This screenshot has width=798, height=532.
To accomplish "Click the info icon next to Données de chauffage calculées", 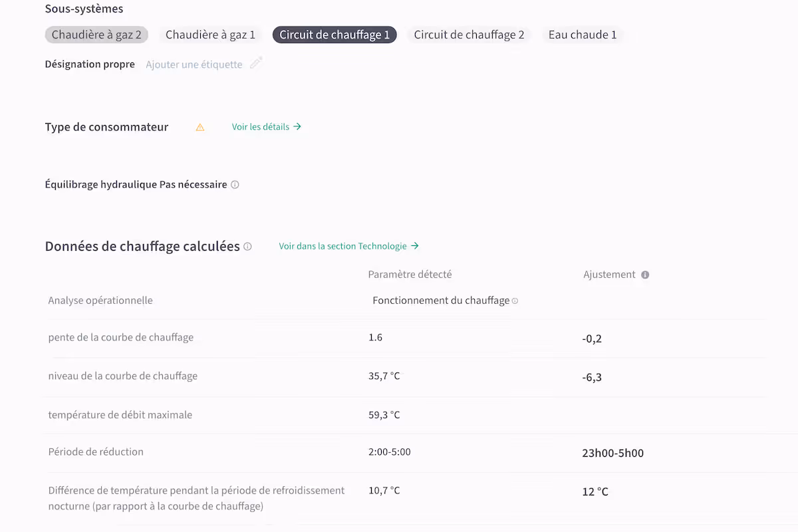I will click(247, 247).
